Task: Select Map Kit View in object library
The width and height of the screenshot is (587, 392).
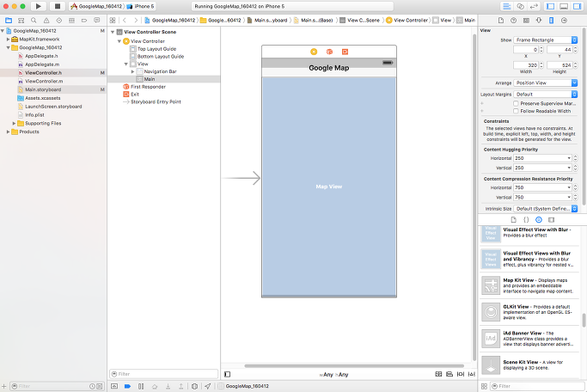Action: [x=530, y=285]
